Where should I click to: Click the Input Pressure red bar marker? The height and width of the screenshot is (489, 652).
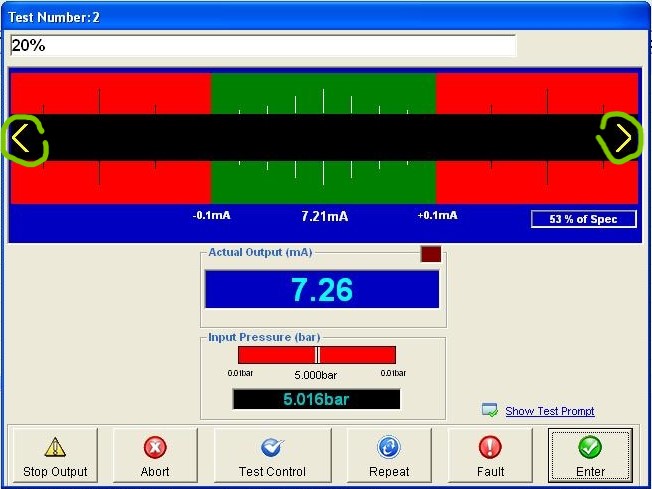[317, 355]
